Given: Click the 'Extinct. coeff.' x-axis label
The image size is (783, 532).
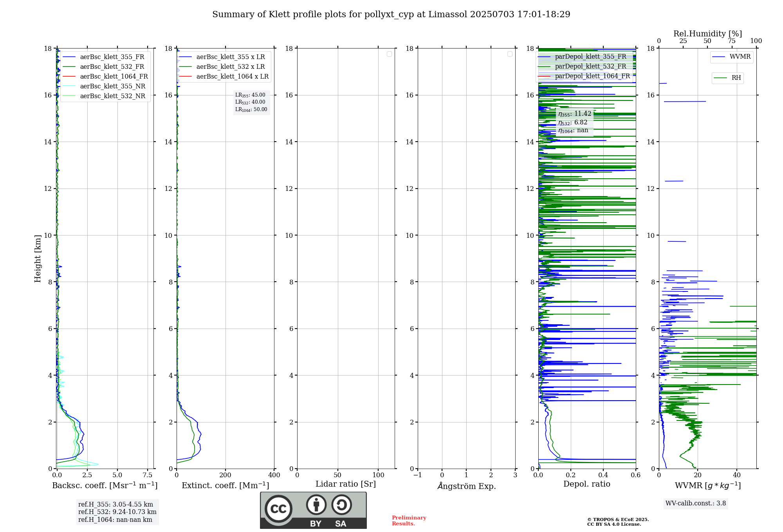Looking at the screenshot, I should pyautogui.click(x=226, y=485).
